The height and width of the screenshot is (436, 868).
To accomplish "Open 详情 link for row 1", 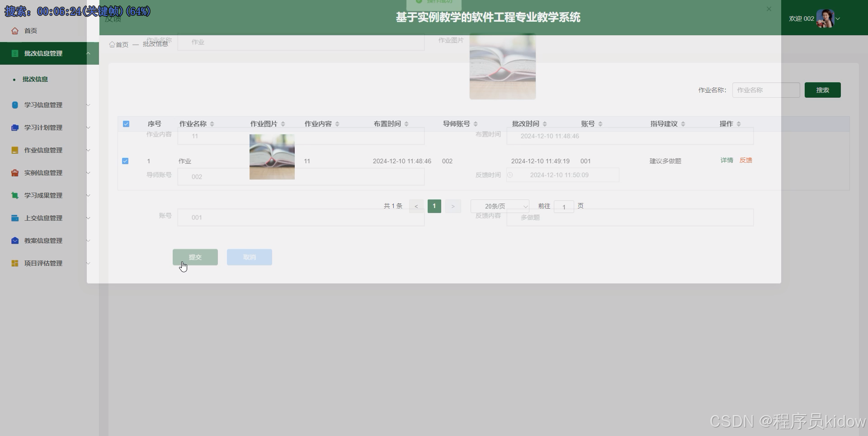I will 727,161.
